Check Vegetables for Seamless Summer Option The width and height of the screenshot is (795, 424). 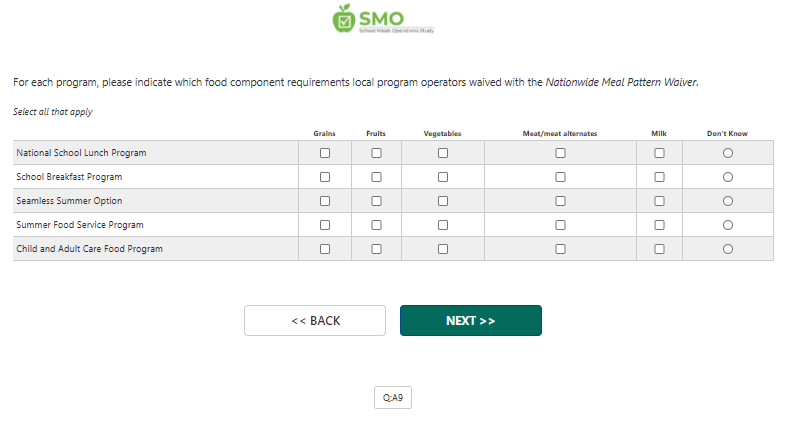443,201
